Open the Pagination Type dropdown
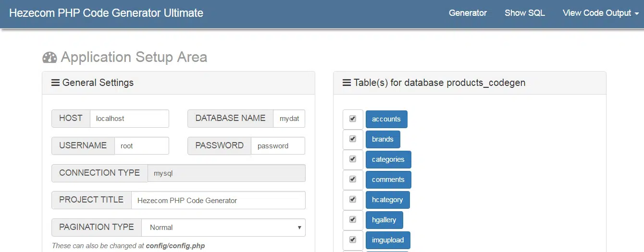The width and height of the screenshot is (644, 252). point(223,228)
